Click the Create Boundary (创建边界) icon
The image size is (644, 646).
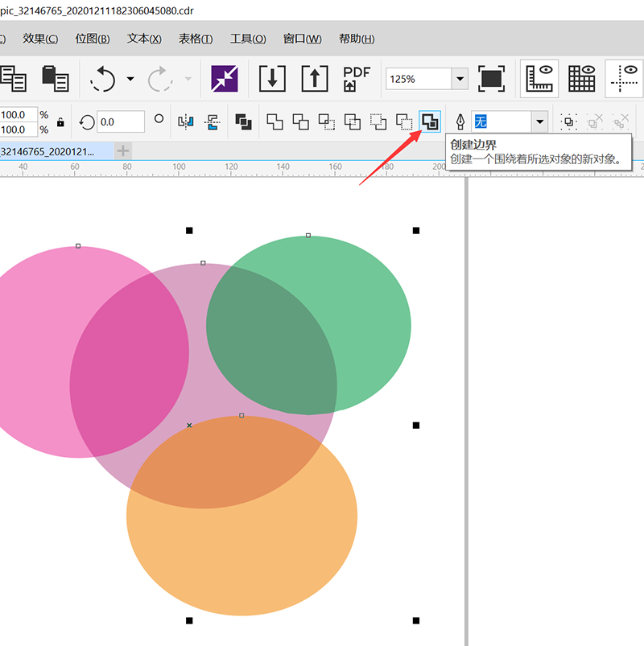click(x=431, y=121)
